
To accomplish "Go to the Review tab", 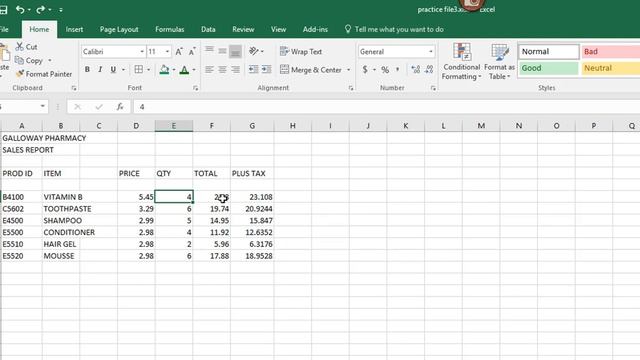I will (x=243, y=29).
